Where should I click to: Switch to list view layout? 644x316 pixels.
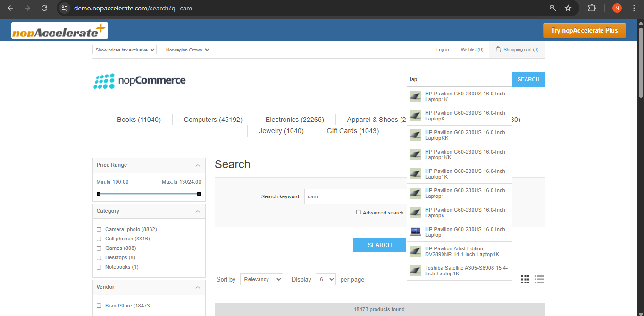[539, 279]
